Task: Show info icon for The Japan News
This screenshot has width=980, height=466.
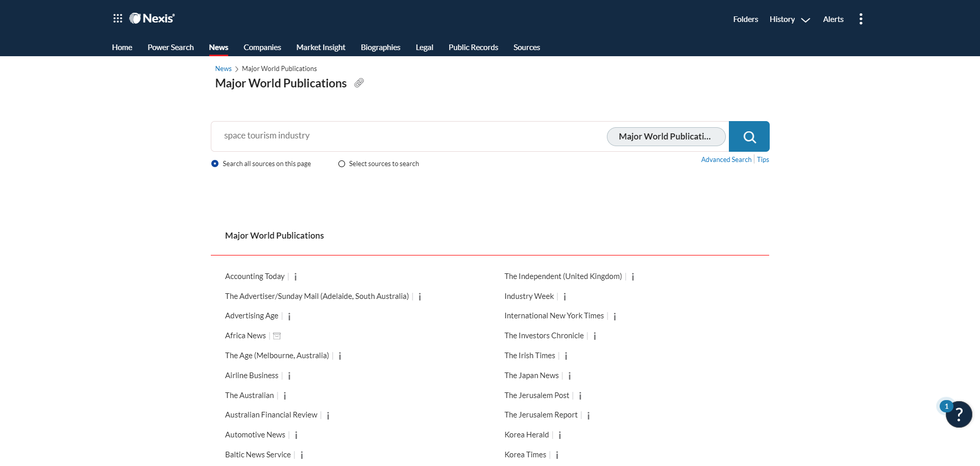Action: (570, 376)
